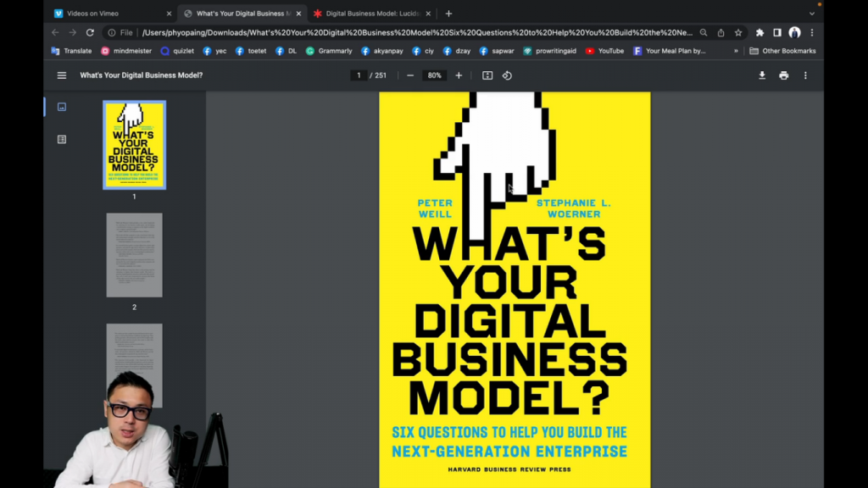Close the Digital Business Model Lucid tab

coord(428,14)
